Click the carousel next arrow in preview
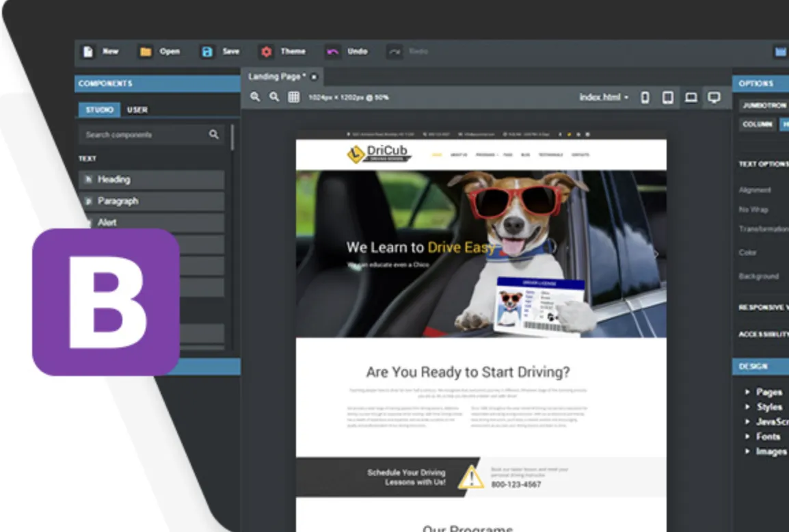Screen dimensions: 789x532 (x=656, y=254)
